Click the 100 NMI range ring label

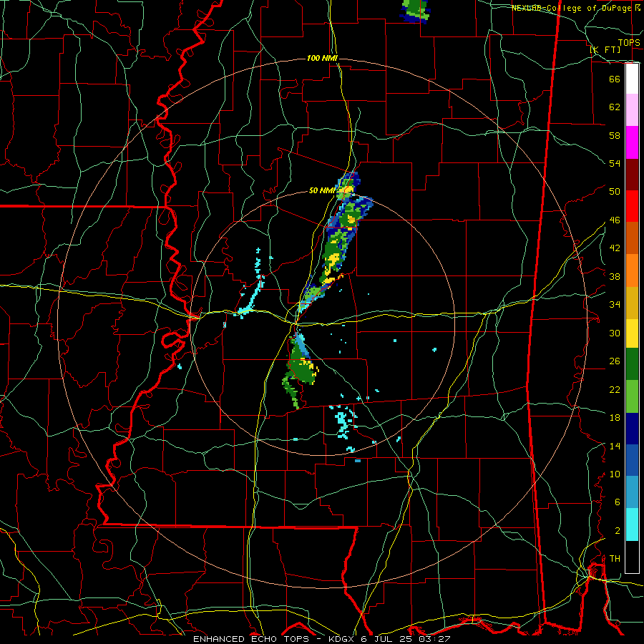322,59
